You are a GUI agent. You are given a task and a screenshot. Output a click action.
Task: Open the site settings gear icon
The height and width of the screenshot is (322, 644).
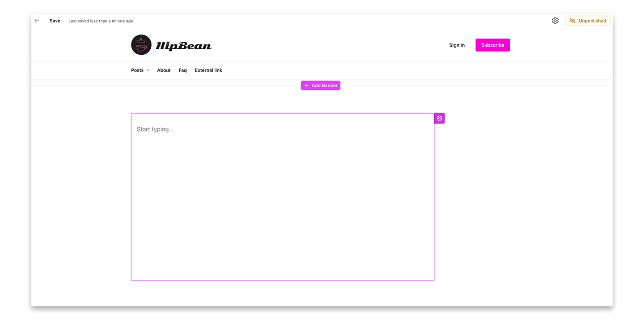point(555,21)
